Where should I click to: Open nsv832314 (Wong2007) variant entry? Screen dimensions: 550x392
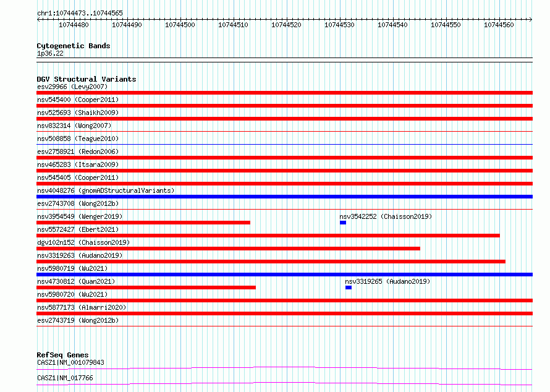(74, 126)
